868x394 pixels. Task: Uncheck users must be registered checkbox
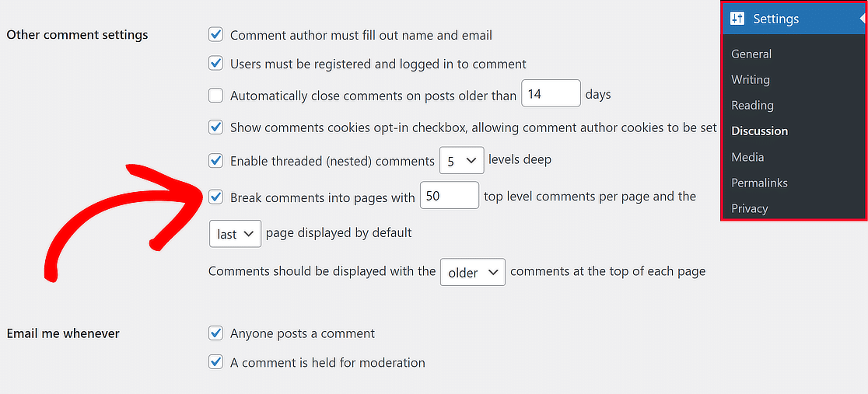point(216,64)
